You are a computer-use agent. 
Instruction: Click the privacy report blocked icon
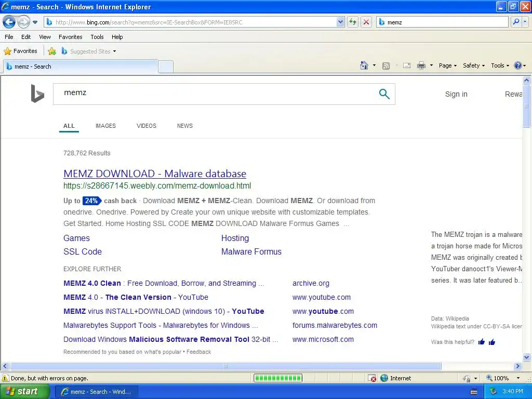coord(372,378)
